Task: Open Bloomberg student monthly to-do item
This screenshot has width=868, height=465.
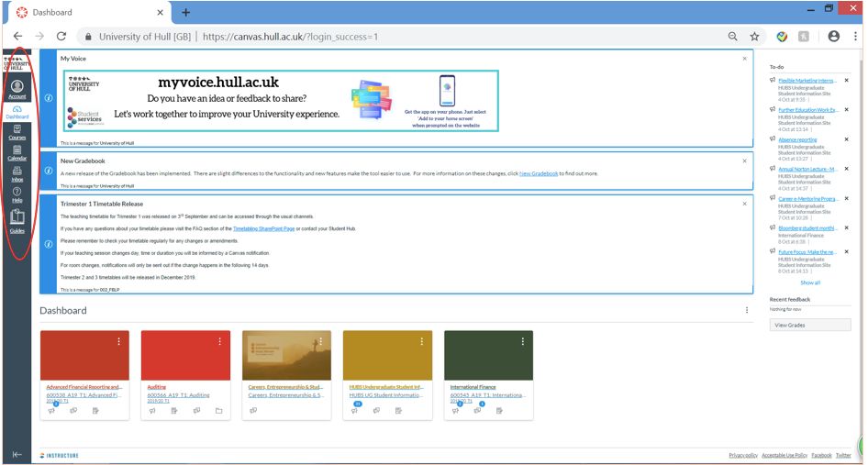Action: pyautogui.click(x=807, y=228)
